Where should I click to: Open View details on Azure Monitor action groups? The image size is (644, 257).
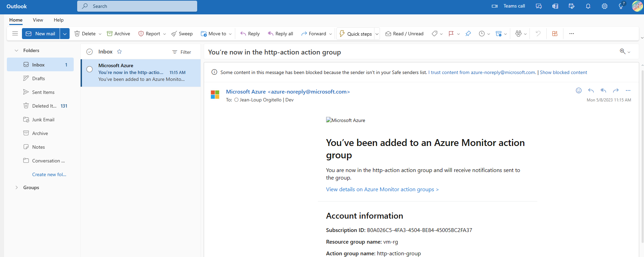coord(382,189)
